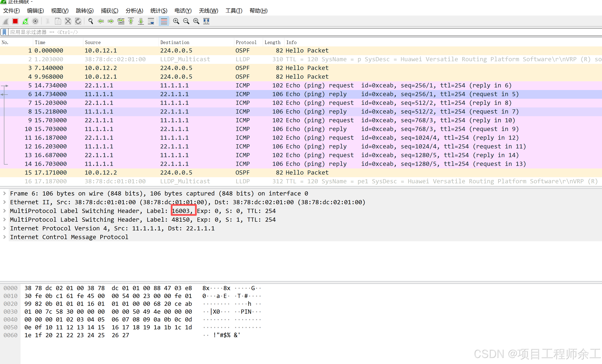The image size is (602, 364).
Task: Toggle auto-scroll during live capture
Action: [151, 21]
